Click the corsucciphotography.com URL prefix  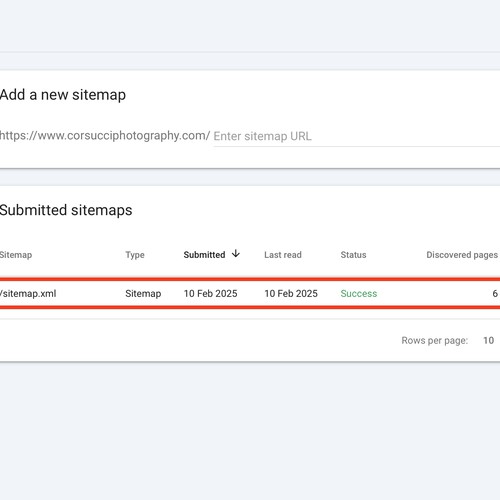pyautogui.click(x=105, y=136)
